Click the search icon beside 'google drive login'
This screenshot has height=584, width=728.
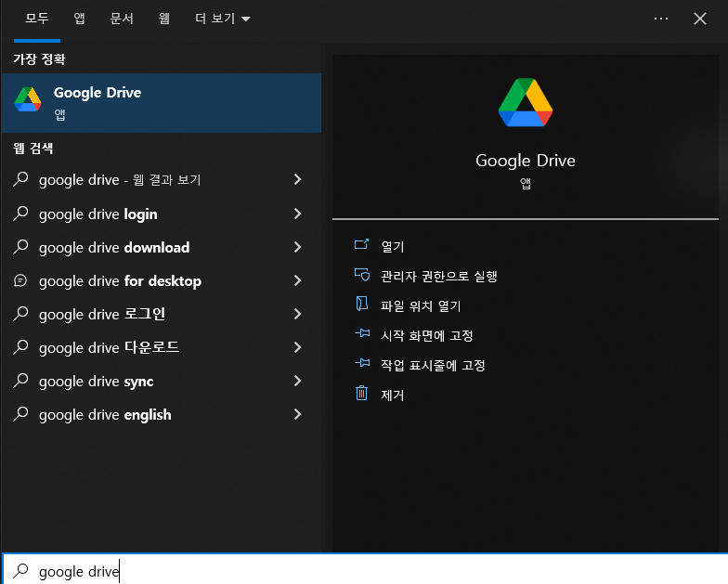click(x=20, y=214)
